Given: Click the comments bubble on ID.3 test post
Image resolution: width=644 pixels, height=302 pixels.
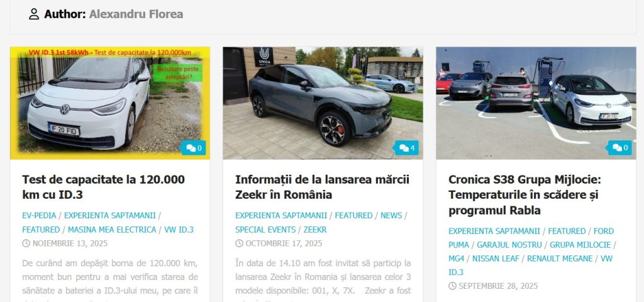Looking at the screenshot, I should click(x=194, y=148).
